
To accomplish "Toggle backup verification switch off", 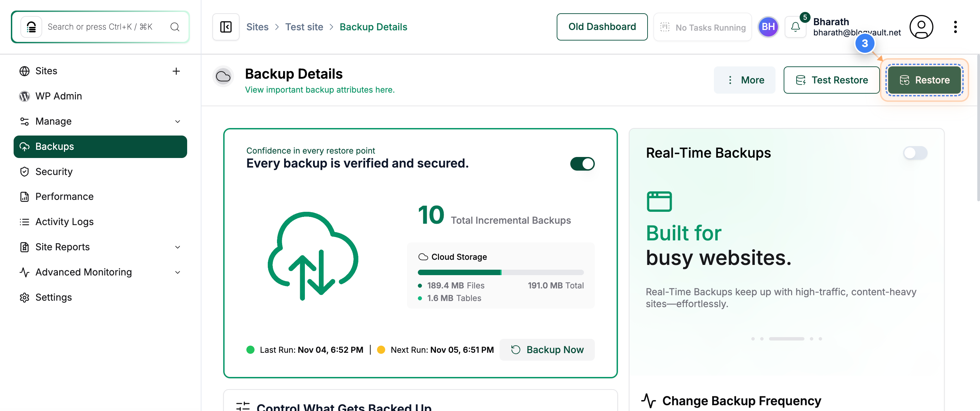I will click(x=582, y=164).
